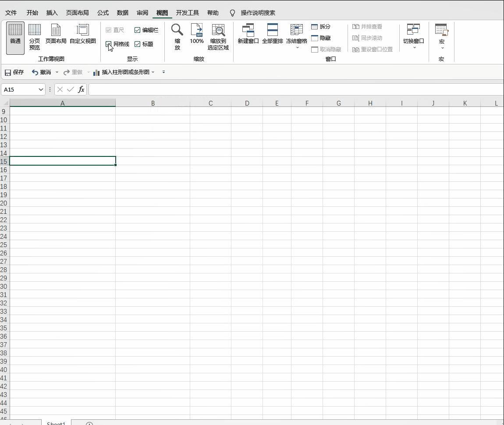Viewport: 504px width, 425px height.
Task: Open the Formulas (公式) ribbon tab
Action: point(103,13)
